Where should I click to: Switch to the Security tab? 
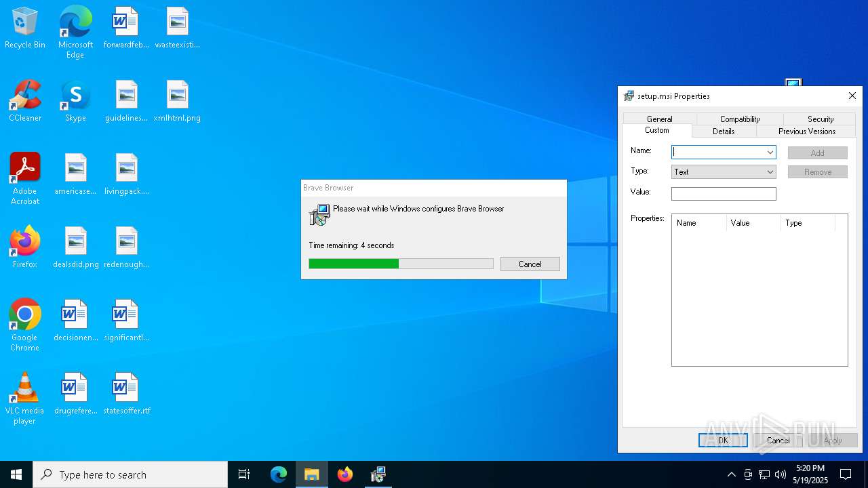[821, 119]
